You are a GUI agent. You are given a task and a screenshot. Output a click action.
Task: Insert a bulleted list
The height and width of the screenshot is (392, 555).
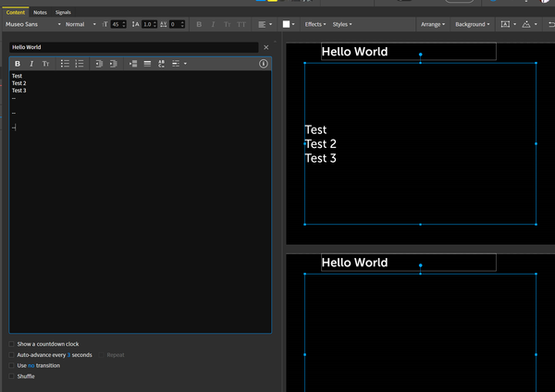point(65,64)
